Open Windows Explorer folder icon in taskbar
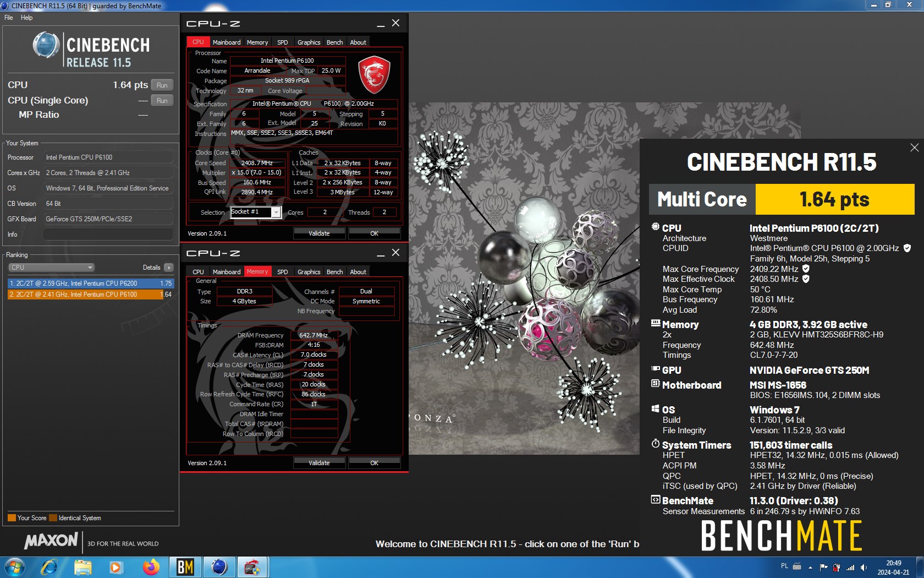This screenshot has height=578, width=924. 83,567
